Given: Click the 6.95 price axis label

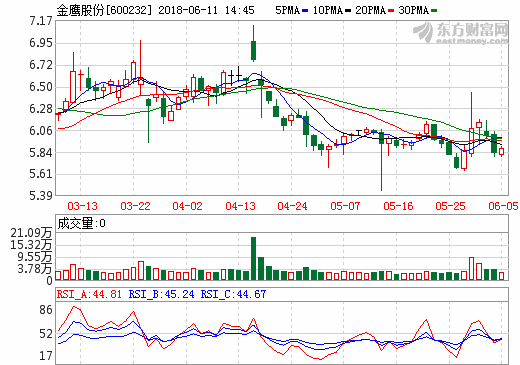Looking at the screenshot, I should point(41,43).
